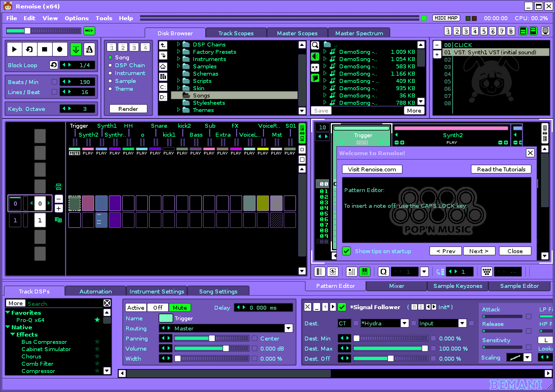Click the MIDI MAP button
This screenshot has width=555, height=392.
click(446, 18)
